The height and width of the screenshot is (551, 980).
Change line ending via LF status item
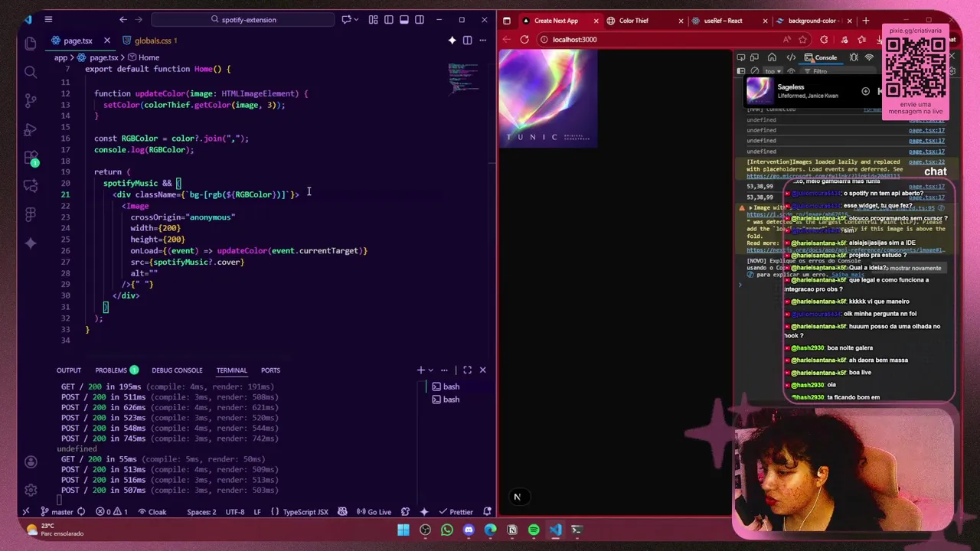pyautogui.click(x=257, y=512)
